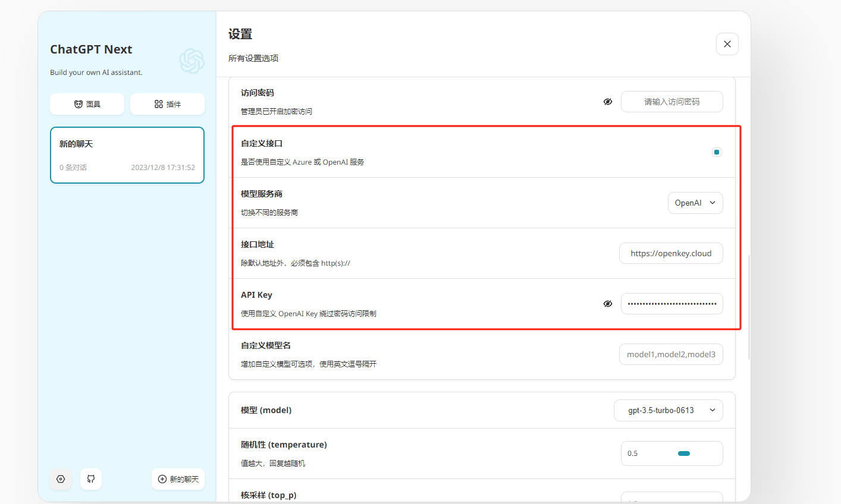Focus the 自定义模型名 input field
The height and width of the screenshot is (504, 841).
click(671, 354)
